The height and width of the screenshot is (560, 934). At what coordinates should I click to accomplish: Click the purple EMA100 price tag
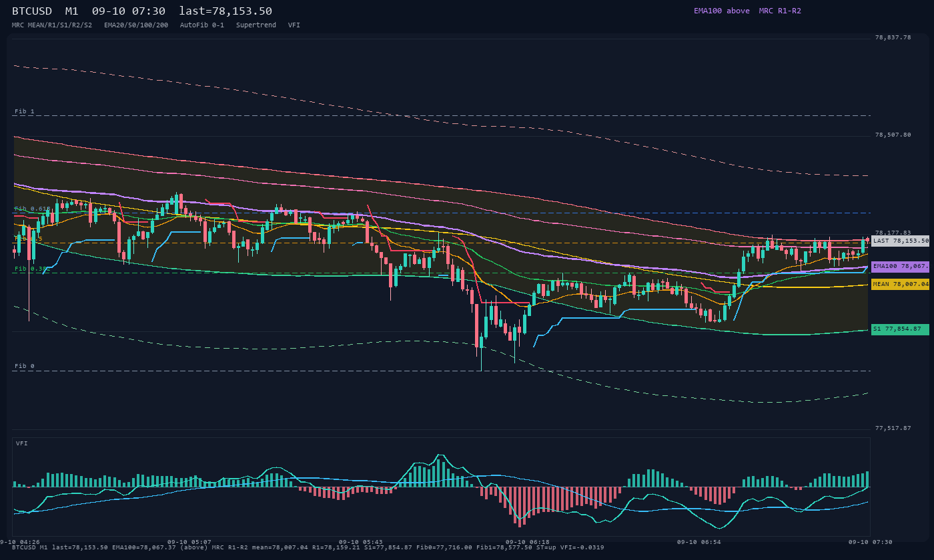click(x=900, y=266)
